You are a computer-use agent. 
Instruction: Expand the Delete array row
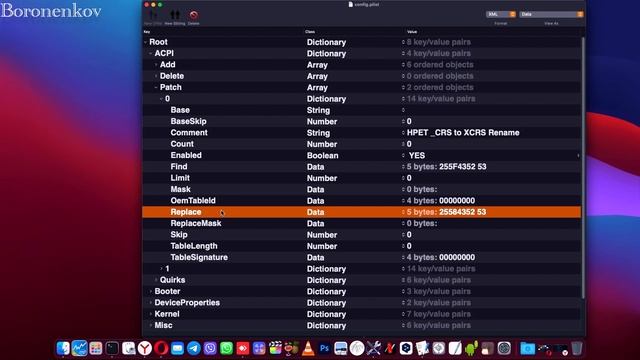(156, 76)
